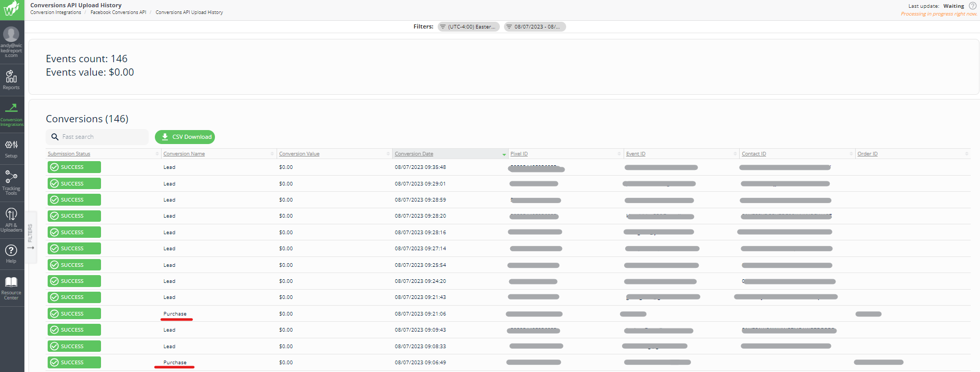
Task: Open the Setup sidebar section
Action: pos(11,149)
